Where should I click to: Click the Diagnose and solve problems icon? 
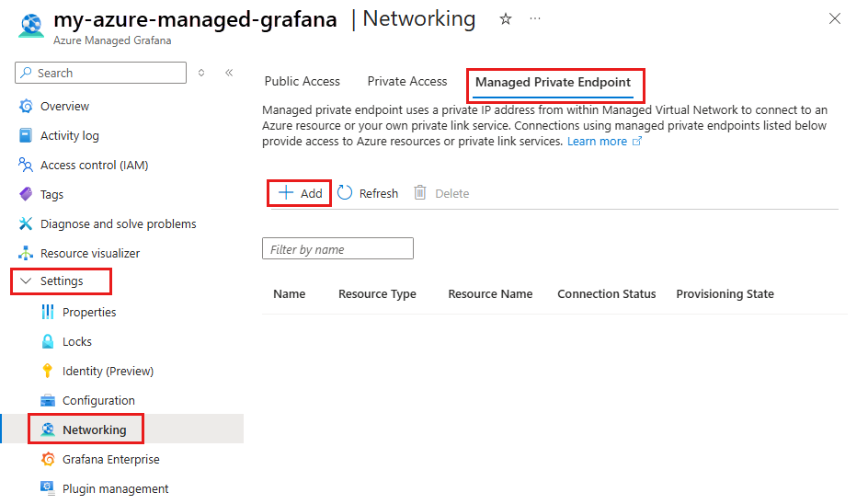26,223
